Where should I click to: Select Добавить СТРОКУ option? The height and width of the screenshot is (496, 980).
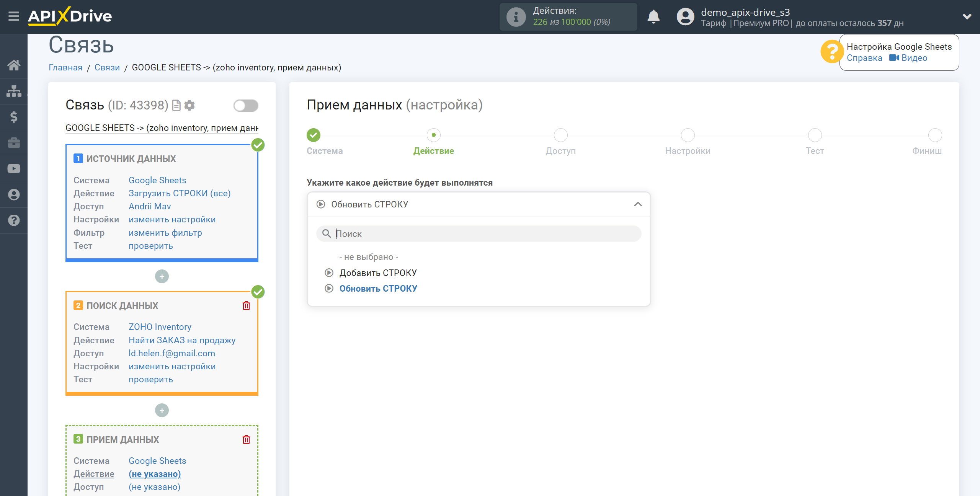[378, 273]
